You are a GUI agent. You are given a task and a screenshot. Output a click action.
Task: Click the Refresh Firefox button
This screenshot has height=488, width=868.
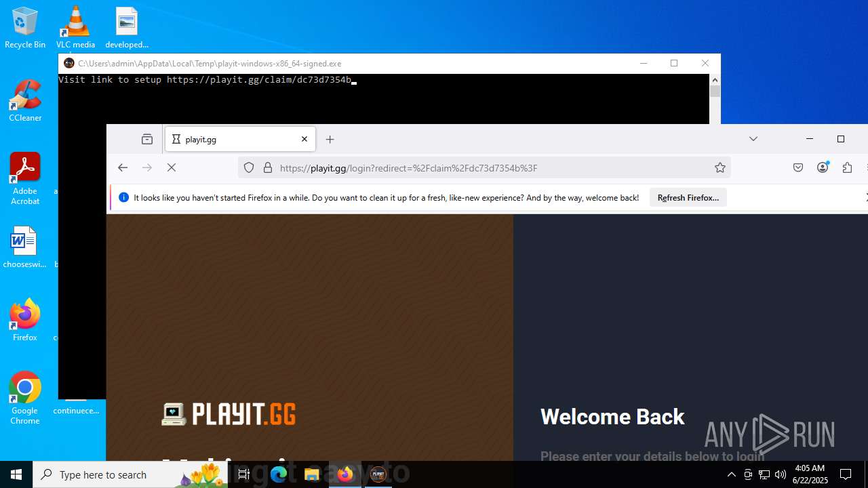(688, 198)
